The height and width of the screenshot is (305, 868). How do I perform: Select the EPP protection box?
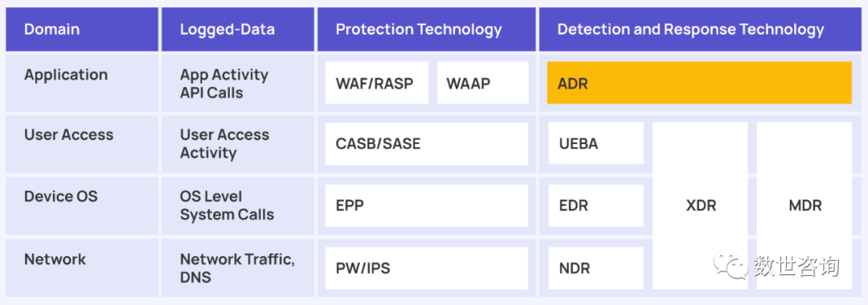[x=427, y=206]
